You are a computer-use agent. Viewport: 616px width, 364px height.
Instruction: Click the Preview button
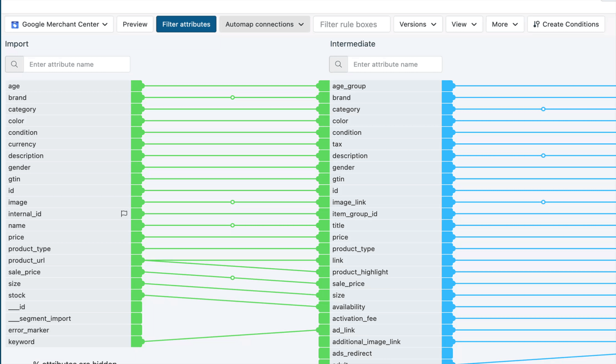[135, 25]
